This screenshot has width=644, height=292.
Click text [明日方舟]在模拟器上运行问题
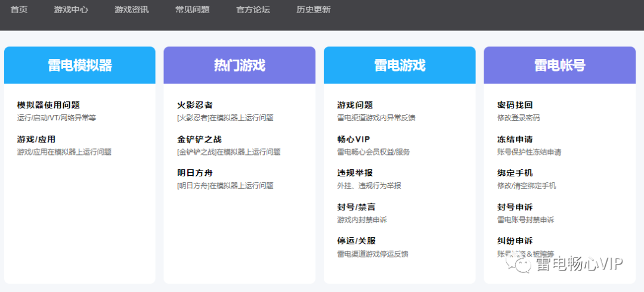coord(225,186)
